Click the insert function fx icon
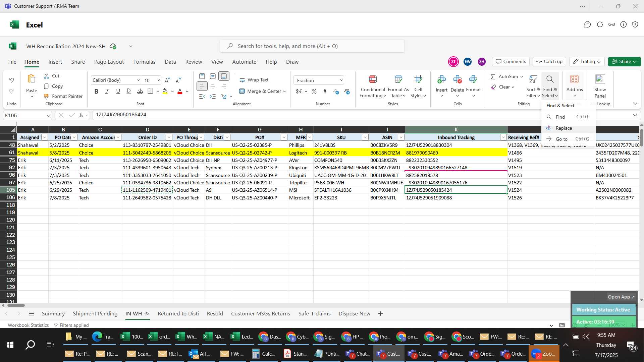 coord(82,115)
